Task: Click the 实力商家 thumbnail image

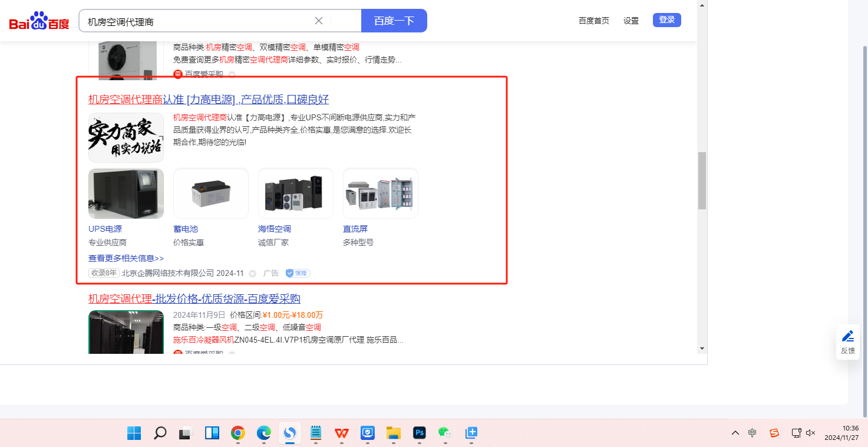Action: [126, 137]
